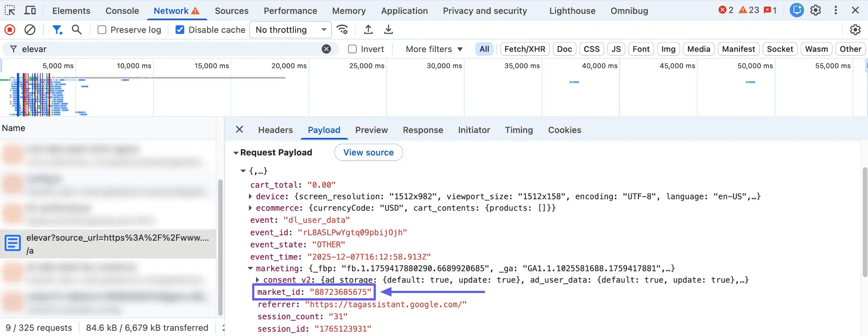Viewport: 868px width, 336px height.
Task: Open the Application panel
Action: 404,10
